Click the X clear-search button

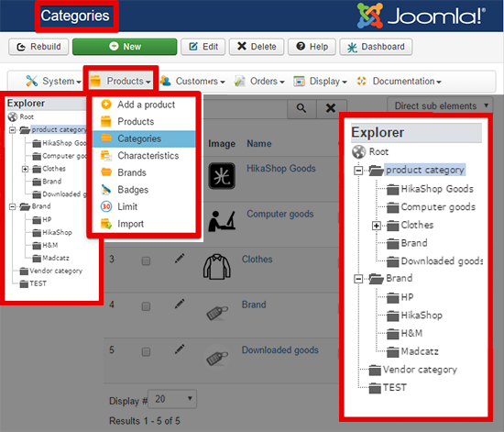(331, 108)
